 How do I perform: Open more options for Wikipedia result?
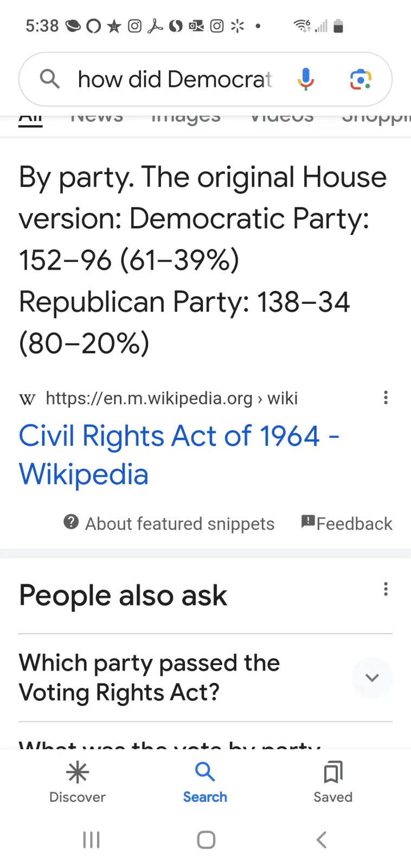386,398
